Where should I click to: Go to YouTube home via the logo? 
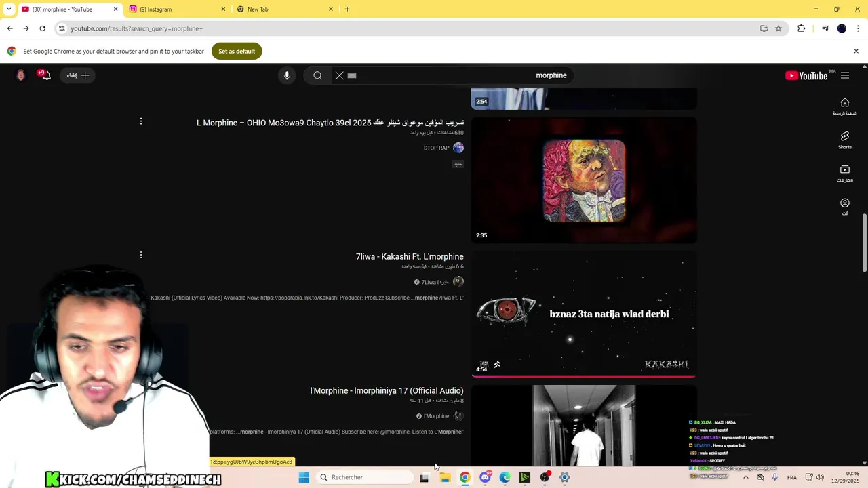[x=806, y=75]
